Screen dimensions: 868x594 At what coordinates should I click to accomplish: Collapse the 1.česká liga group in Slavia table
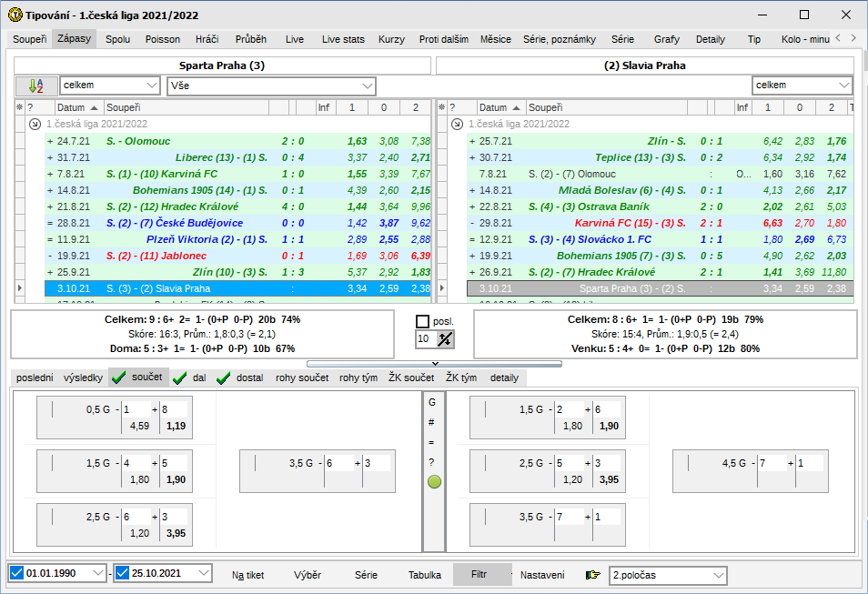(457, 124)
